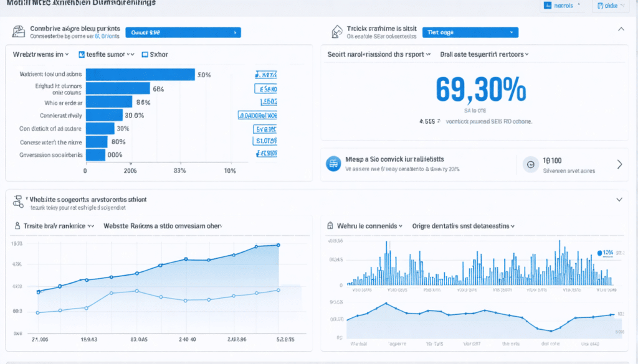
Task: Expand the 'Vhebitte sogeorths' section with the down chevron
Action: pyautogui.click(x=619, y=200)
